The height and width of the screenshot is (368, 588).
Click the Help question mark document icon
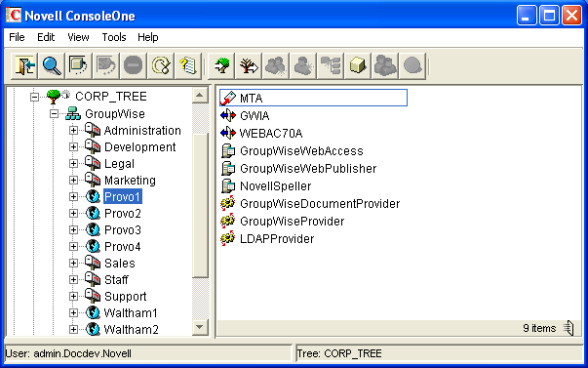[x=188, y=66]
